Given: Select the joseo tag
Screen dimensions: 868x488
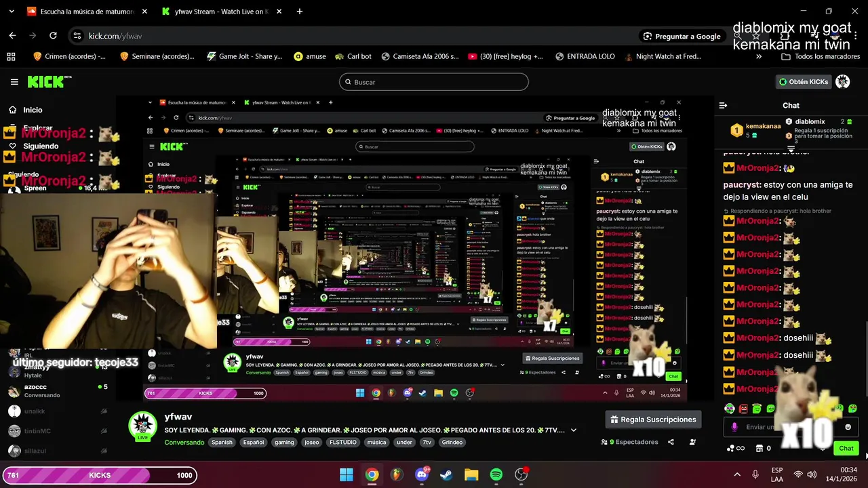Looking at the screenshot, I should (312, 443).
